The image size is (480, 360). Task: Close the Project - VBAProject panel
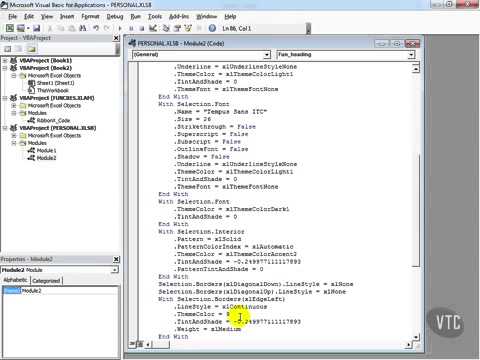[x=116, y=38]
